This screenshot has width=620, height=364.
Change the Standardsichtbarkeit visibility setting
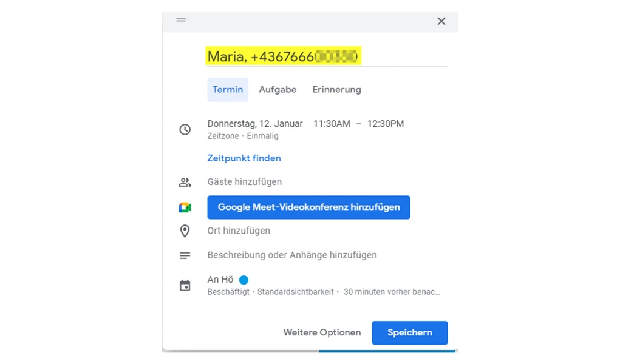coord(295,292)
